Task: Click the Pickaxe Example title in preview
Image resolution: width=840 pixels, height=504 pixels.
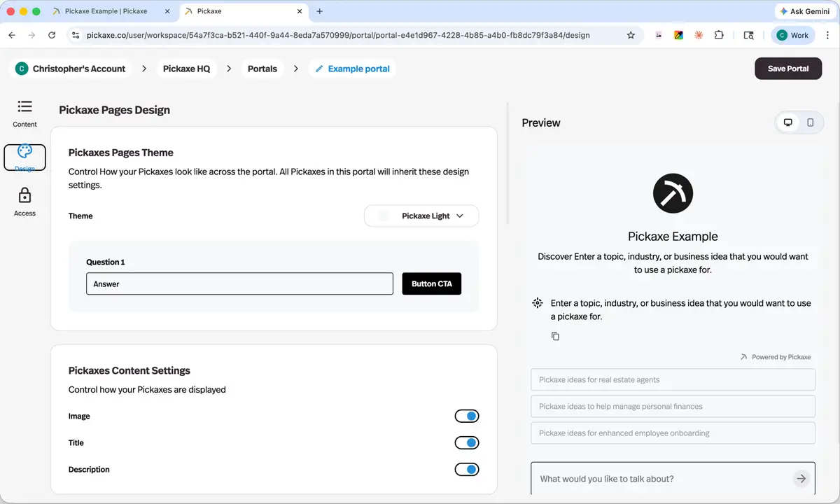Action: pyautogui.click(x=673, y=236)
